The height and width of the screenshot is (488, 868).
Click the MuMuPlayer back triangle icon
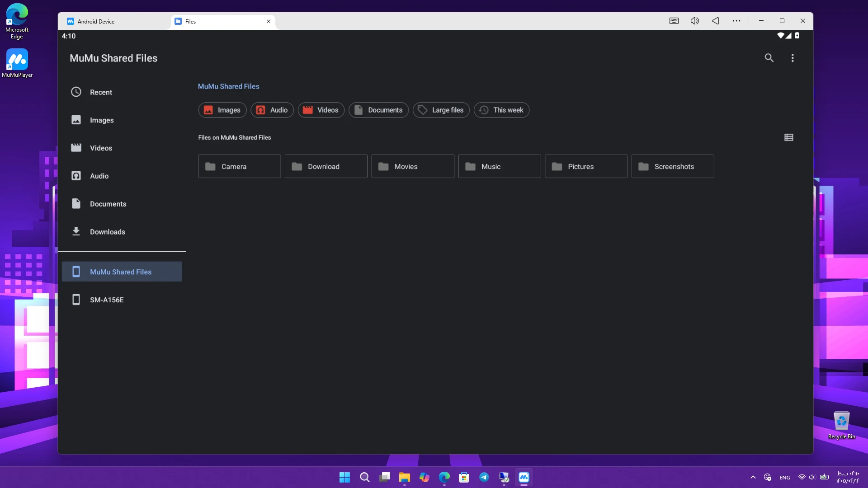716,21
